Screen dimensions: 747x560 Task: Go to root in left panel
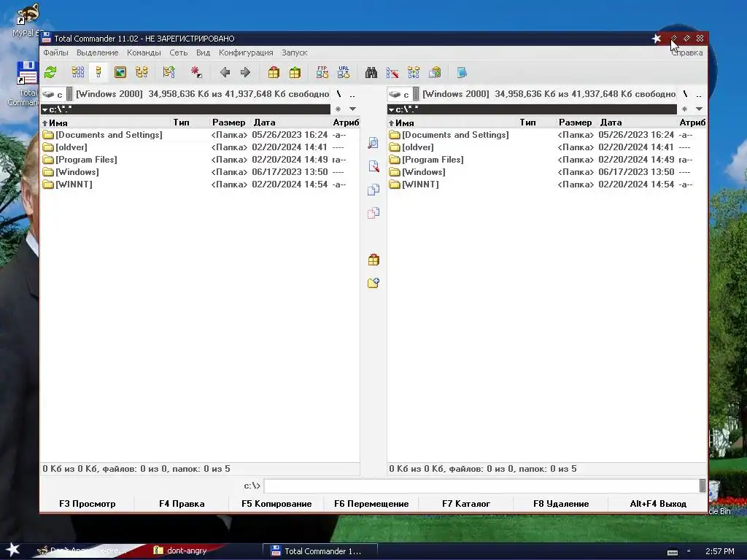click(338, 94)
